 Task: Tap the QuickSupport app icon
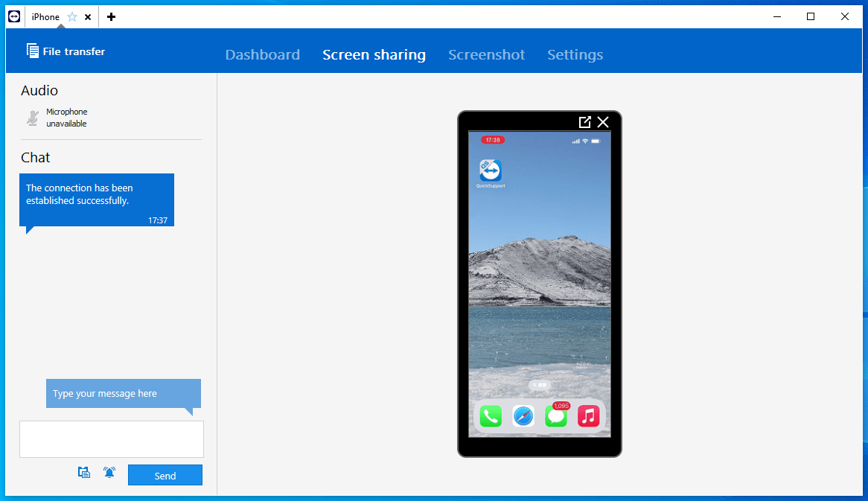click(491, 170)
